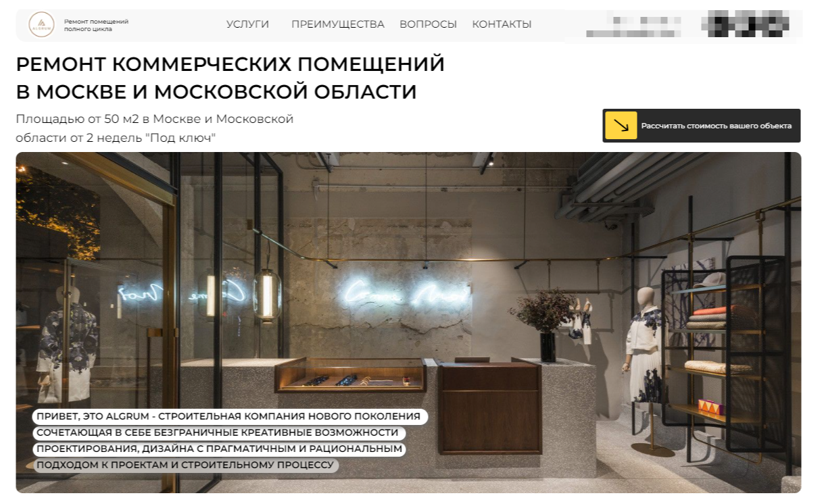Click the "ПРОЕКТИРОВАНИЯ, ДИЗАЙНА" text label
Image resolution: width=824 pixels, height=504 pixels.
click(219, 449)
